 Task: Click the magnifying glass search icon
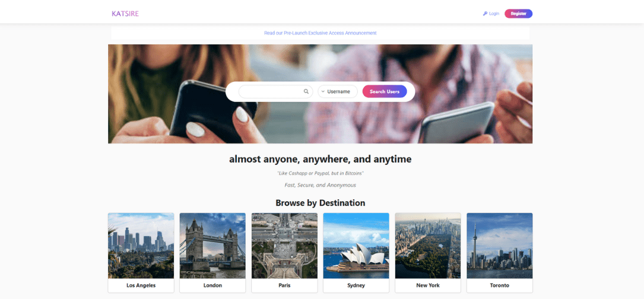point(306,91)
